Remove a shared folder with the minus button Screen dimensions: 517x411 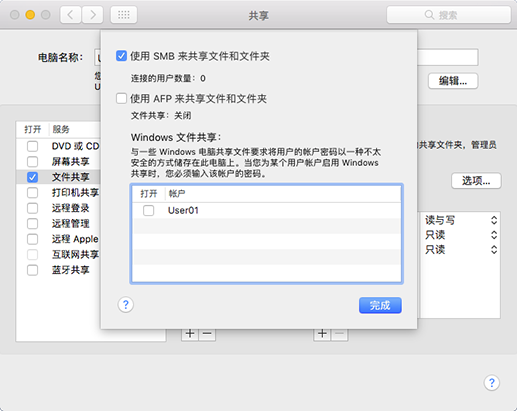207,334
